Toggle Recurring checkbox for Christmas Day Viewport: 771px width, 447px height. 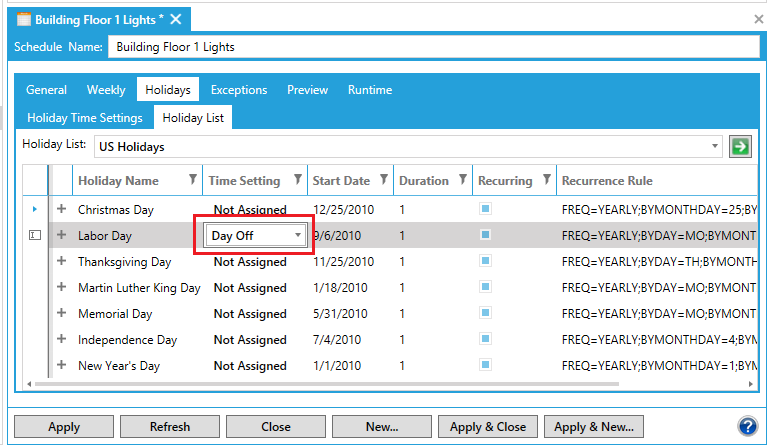pyautogui.click(x=485, y=209)
